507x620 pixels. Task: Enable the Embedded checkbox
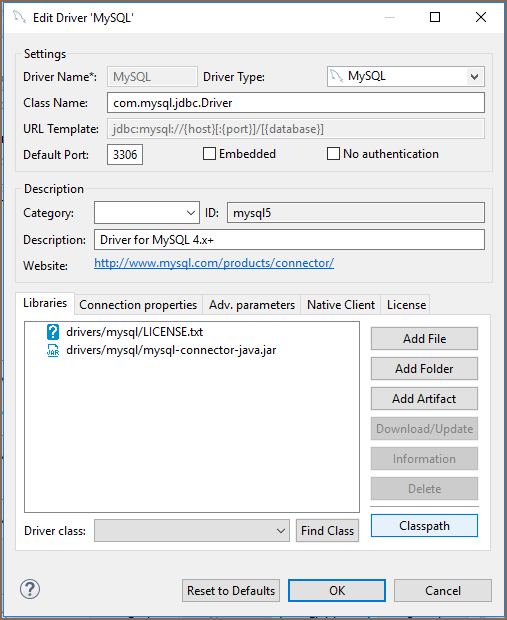pos(209,153)
